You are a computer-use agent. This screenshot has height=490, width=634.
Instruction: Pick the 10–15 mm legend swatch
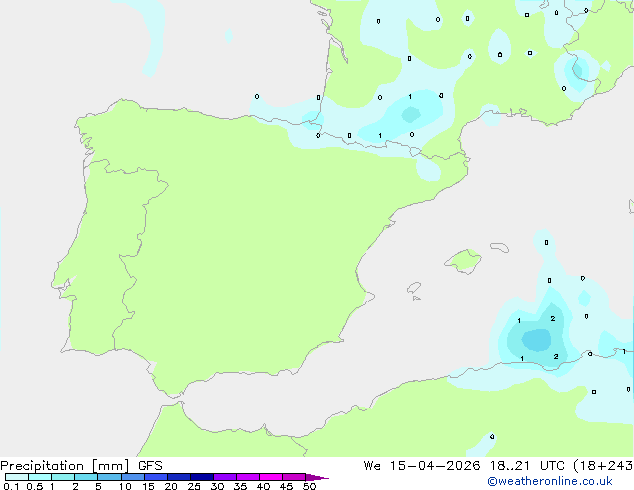[132, 477]
